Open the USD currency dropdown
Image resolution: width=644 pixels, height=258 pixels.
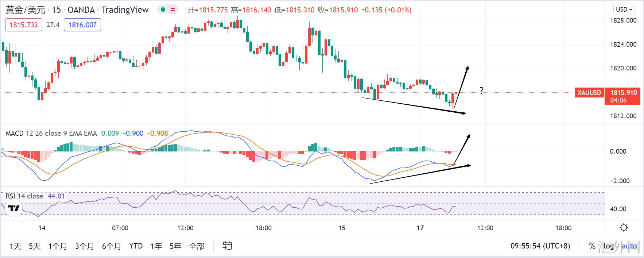[x=624, y=9]
